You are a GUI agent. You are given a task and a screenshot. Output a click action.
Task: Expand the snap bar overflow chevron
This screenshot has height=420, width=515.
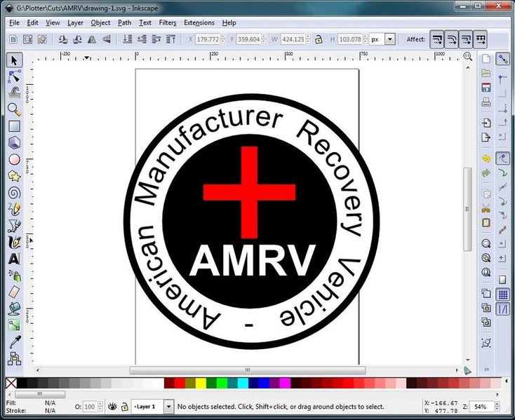coord(486,370)
